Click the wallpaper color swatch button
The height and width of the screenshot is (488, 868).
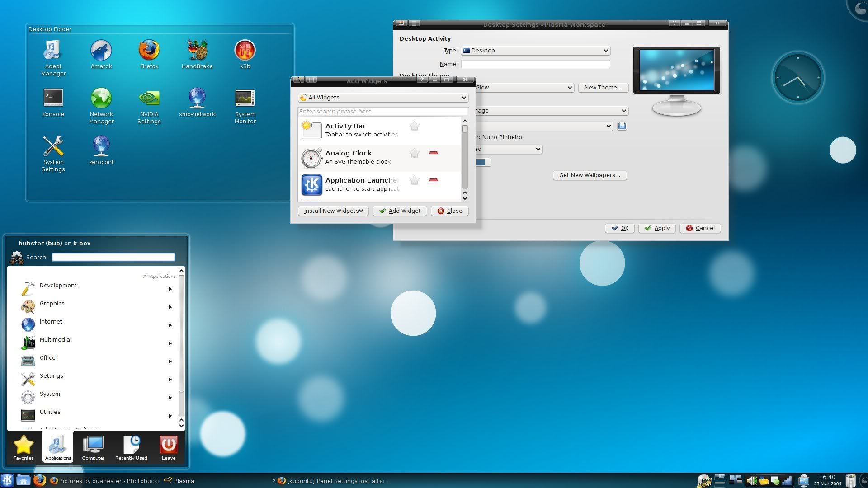tap(483, 162)
